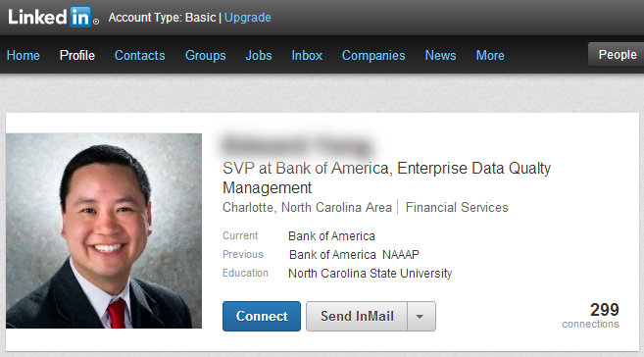
Task: Open the Groups navigation item
Action: pyautogui.click(x=206, y=55)
